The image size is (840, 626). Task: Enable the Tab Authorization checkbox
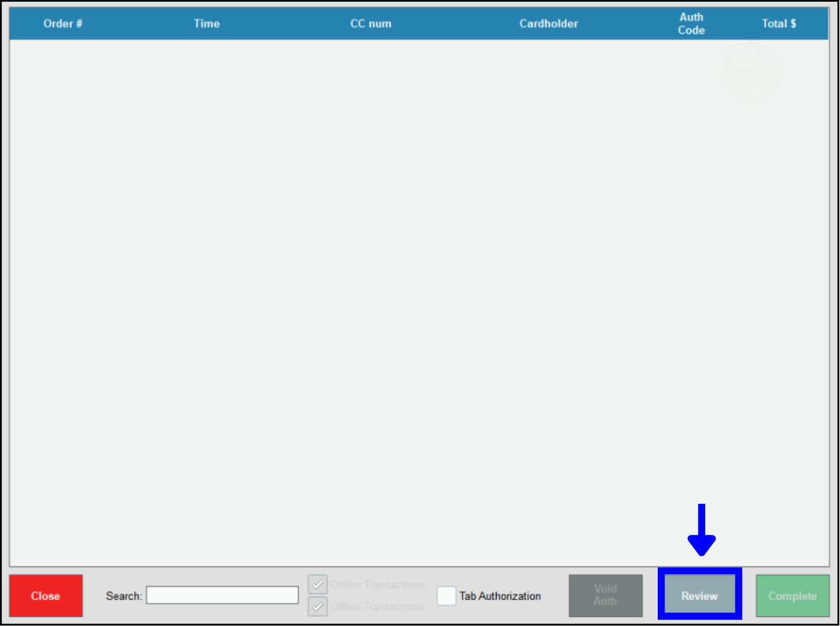click(x=446, y=595)
